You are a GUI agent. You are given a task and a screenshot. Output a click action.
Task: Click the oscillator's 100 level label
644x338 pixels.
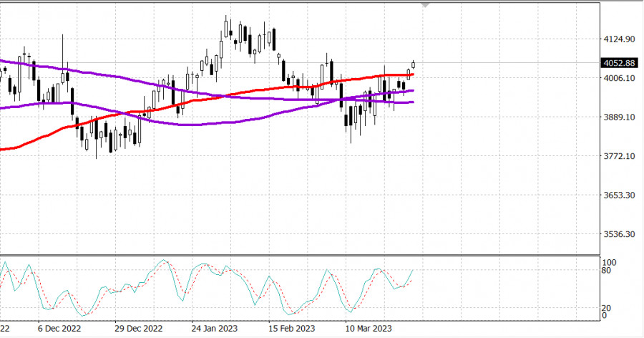point(608,263)
